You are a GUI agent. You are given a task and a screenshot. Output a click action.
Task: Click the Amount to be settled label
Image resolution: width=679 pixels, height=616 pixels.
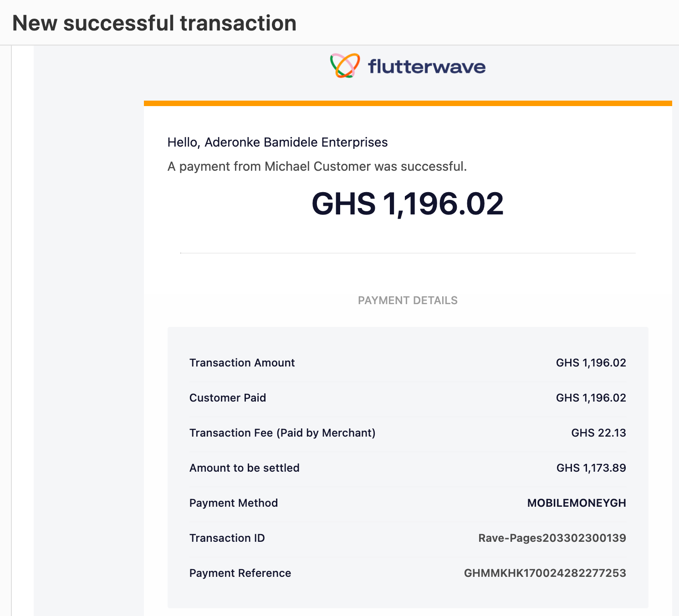click(245, 468)
